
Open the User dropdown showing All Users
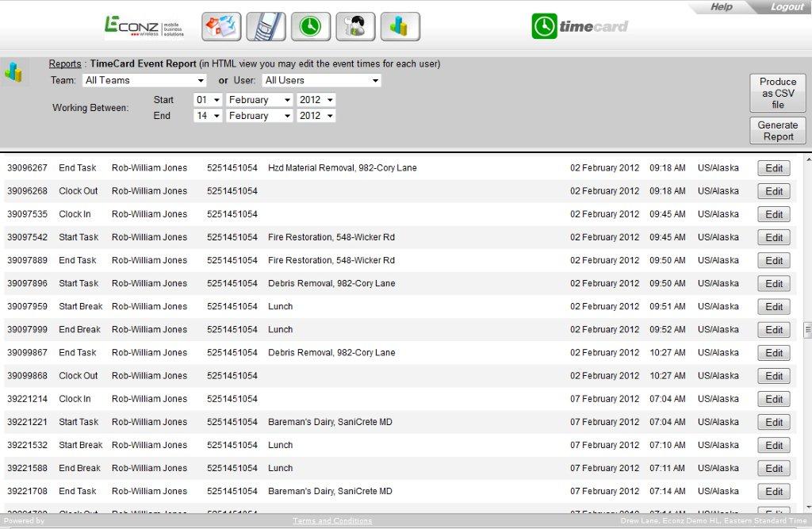321,80
